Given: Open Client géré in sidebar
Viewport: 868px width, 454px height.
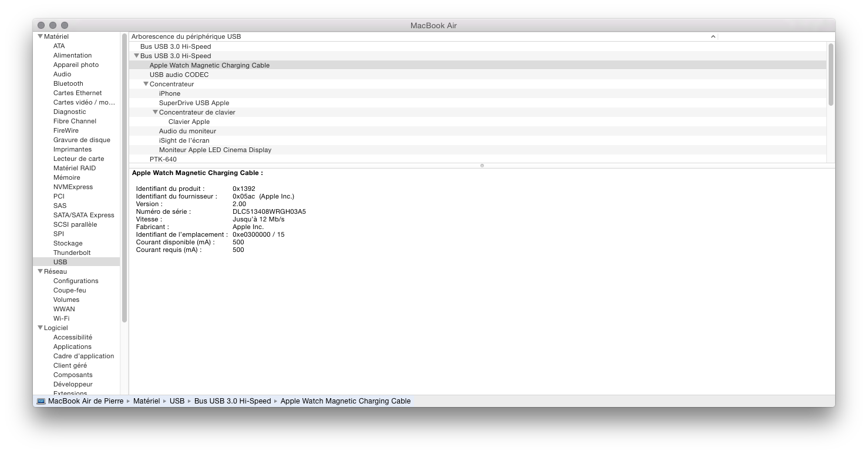Looking at the screenshot, I should tap(70, 365).
